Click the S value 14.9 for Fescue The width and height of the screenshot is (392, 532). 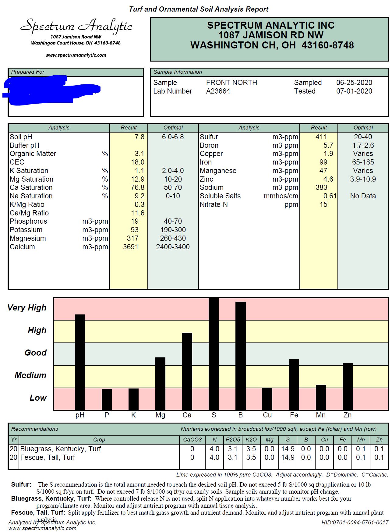click(288, 457)
